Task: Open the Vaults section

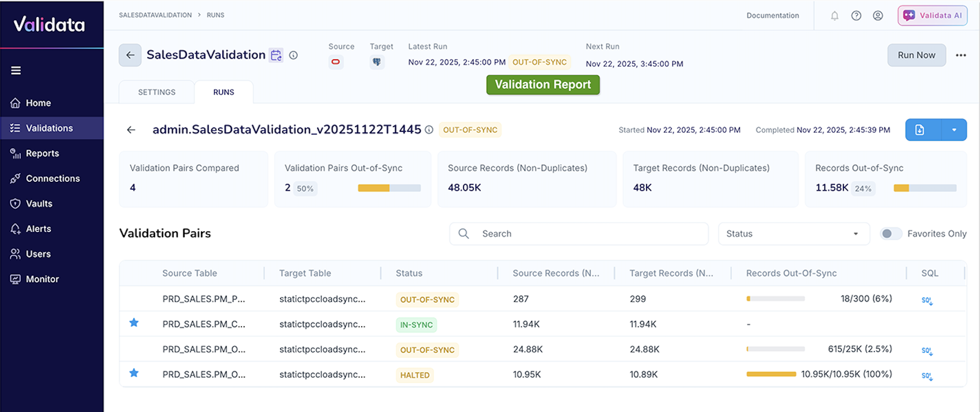Action: point(40,203)
